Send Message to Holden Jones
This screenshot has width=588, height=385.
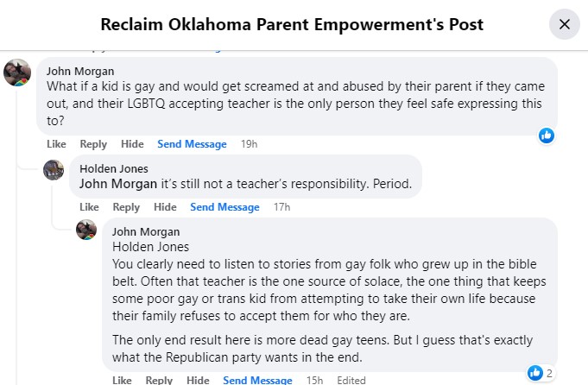tap(224, 207)
